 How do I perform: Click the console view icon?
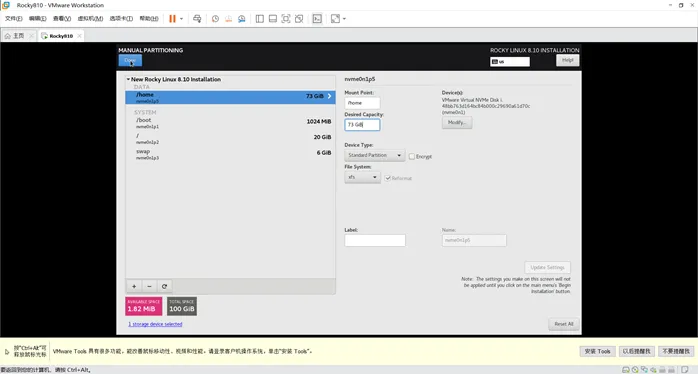click(317, 19)
